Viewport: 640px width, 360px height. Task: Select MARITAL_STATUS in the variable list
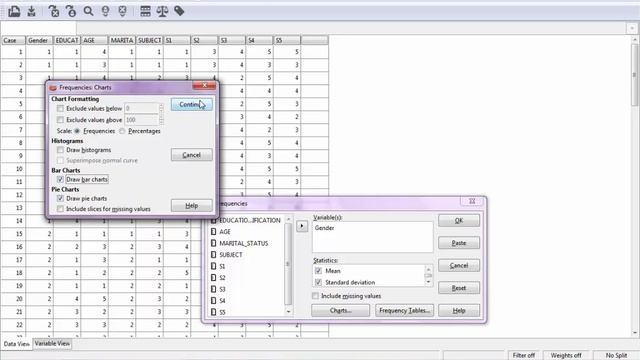tap(244, 243)
